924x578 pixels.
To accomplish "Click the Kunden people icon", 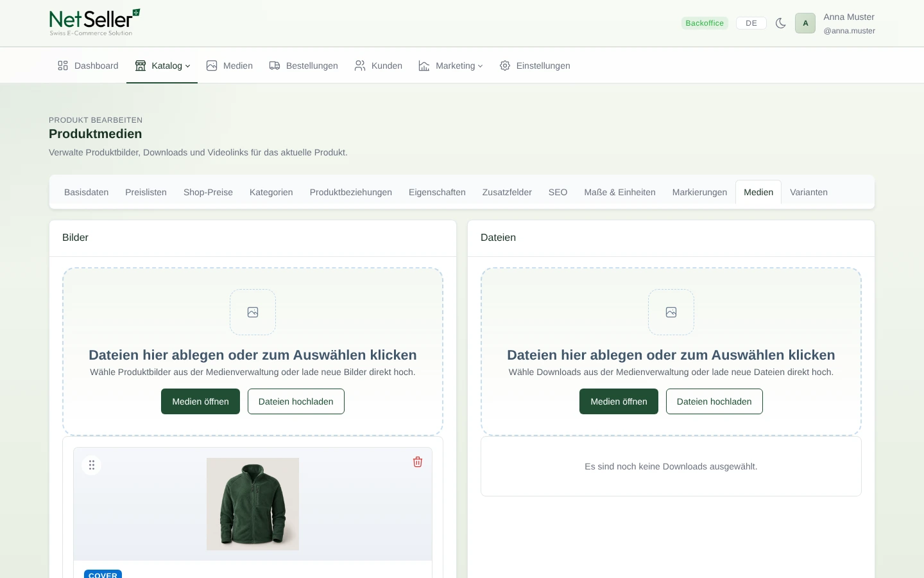I will click(x=360, y=66).
